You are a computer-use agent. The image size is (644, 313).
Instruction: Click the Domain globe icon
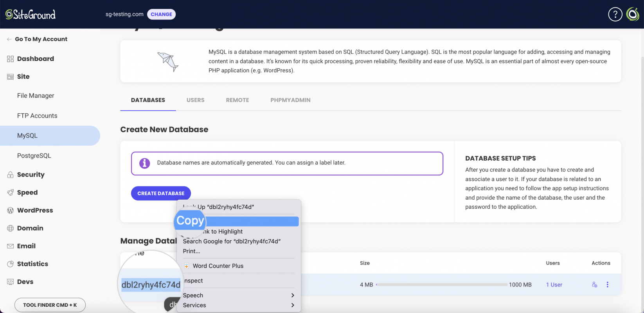coord(11,229)
